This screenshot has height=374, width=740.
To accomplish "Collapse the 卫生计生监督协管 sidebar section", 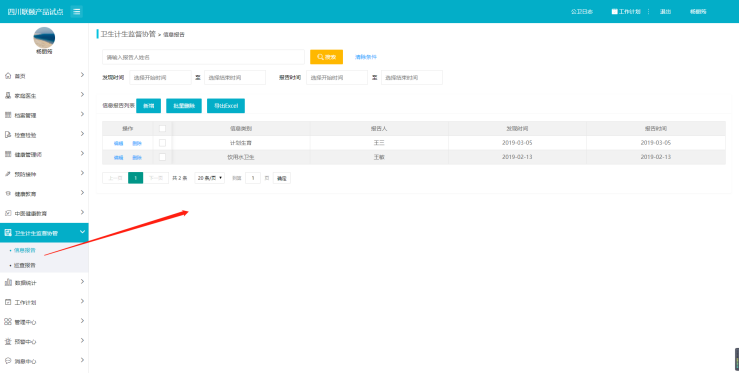I will pos(83,232).
